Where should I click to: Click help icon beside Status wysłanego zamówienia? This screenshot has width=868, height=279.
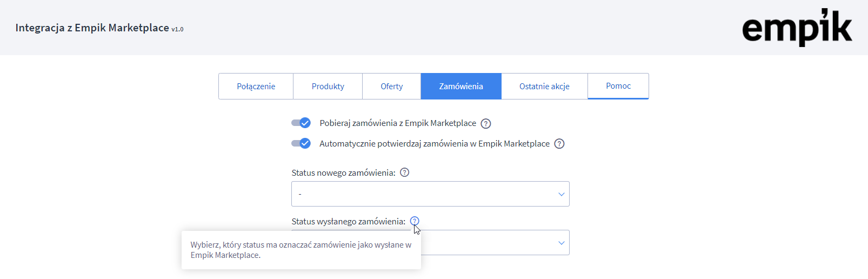pos(415,221)
